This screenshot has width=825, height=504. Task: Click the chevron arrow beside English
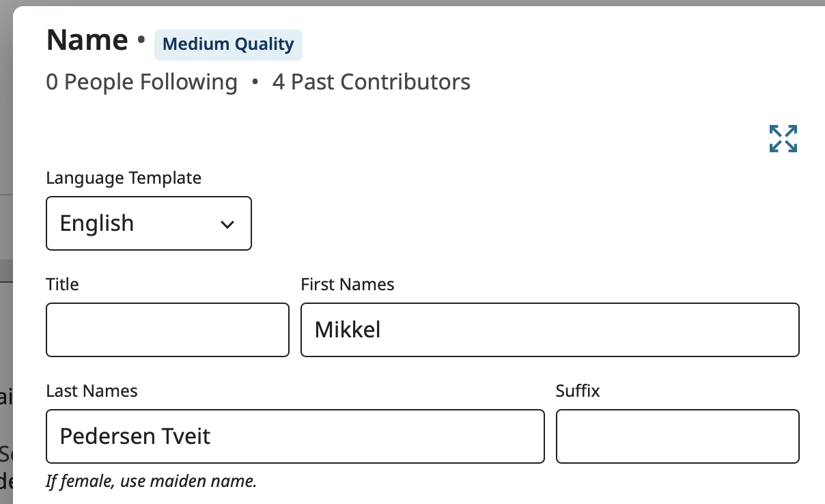[x=227, y=224]
